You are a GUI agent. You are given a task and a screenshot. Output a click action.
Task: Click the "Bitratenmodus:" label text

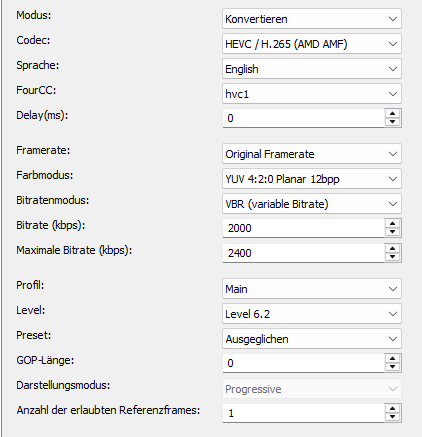(x=53, y=200)
